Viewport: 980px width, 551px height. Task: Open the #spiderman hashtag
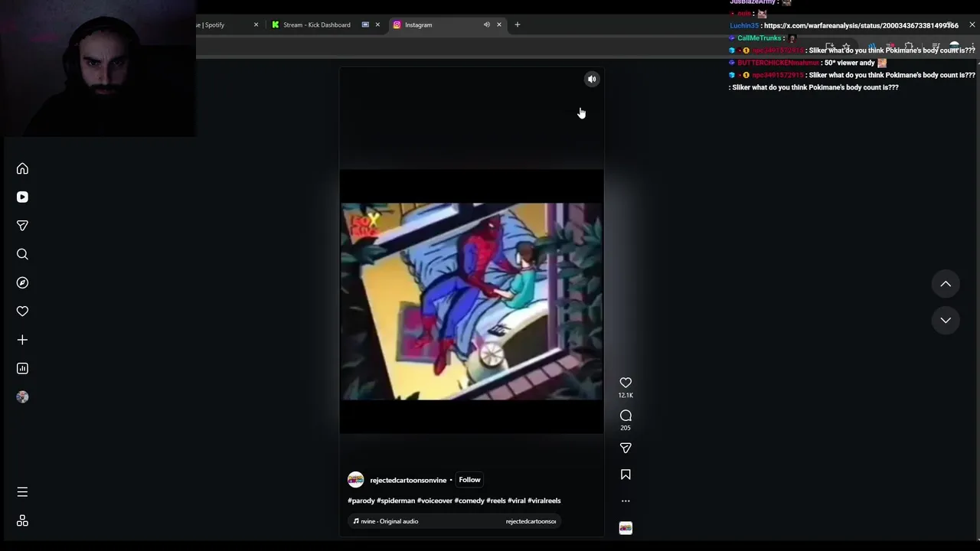[396, 500]
